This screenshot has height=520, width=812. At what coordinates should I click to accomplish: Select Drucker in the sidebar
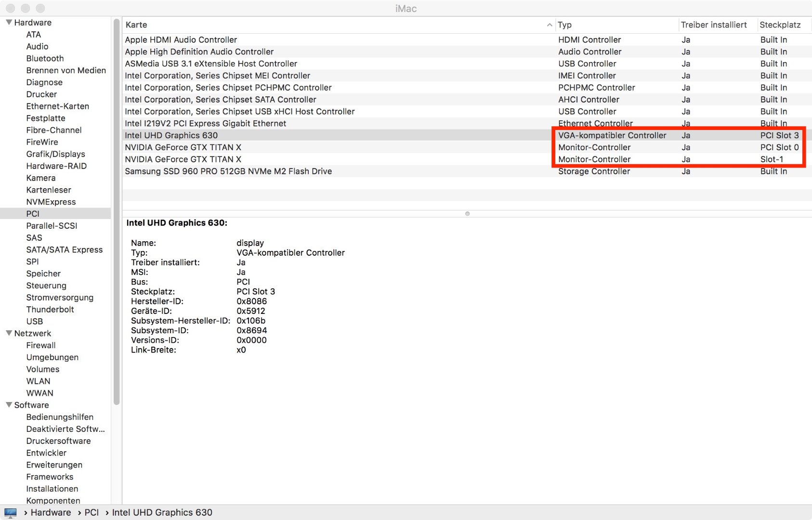tap(41, 94)
